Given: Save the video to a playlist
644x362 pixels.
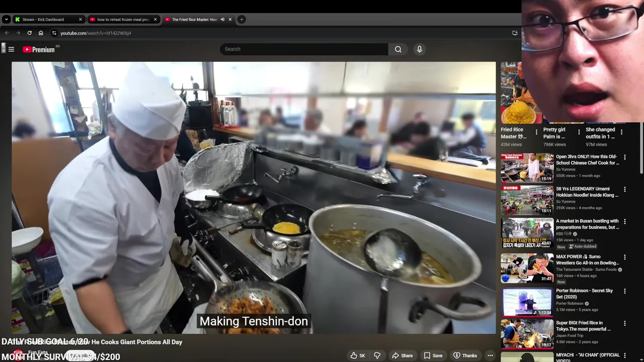Looking at the screenshot, I should (433, 355).
